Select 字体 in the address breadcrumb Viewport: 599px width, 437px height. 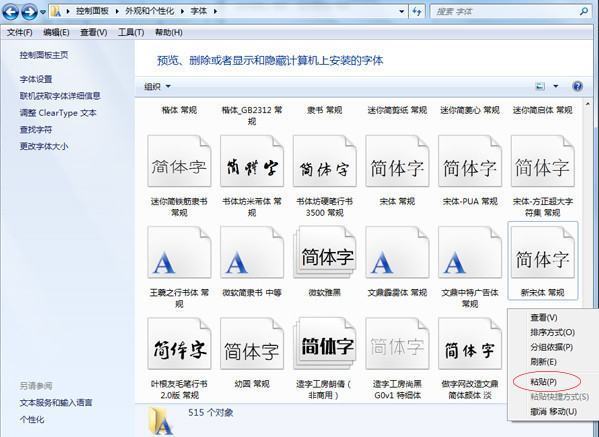[x=199, y=11]
